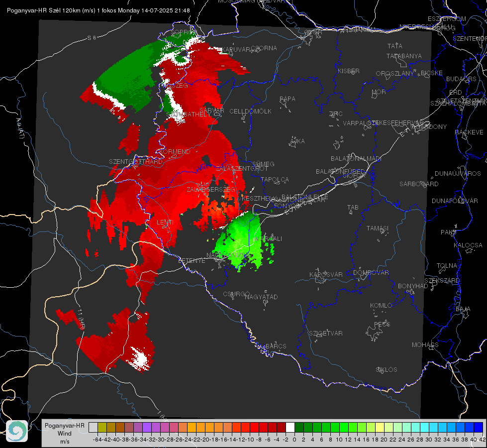Click the TATA city label
Viewport: 487px width, 448px height.
[x=395, y=46]
